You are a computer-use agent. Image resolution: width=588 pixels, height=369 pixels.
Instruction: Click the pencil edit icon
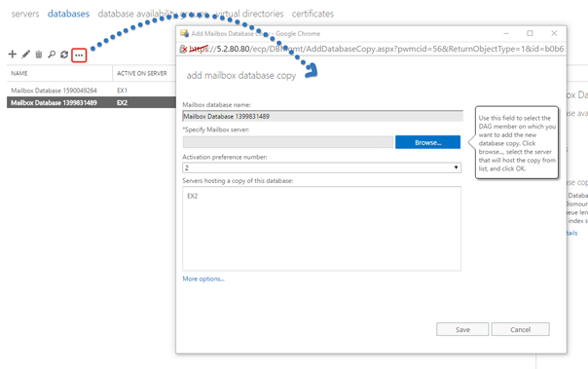tap(25, 55)
